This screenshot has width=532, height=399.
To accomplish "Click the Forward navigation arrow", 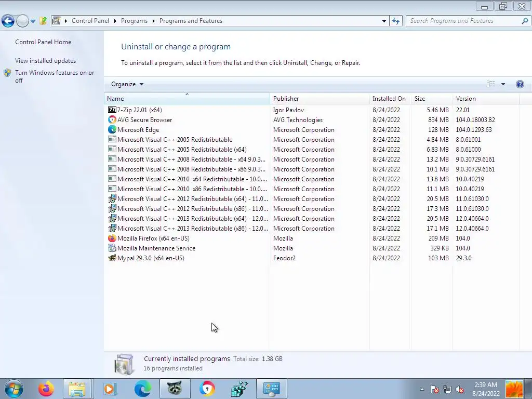I will (x=22, y=21).
